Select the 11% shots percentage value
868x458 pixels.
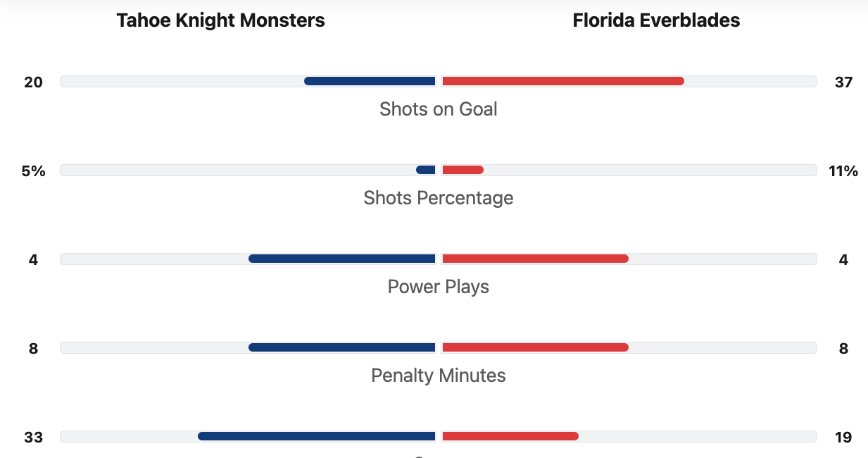(x=843, y=171)
